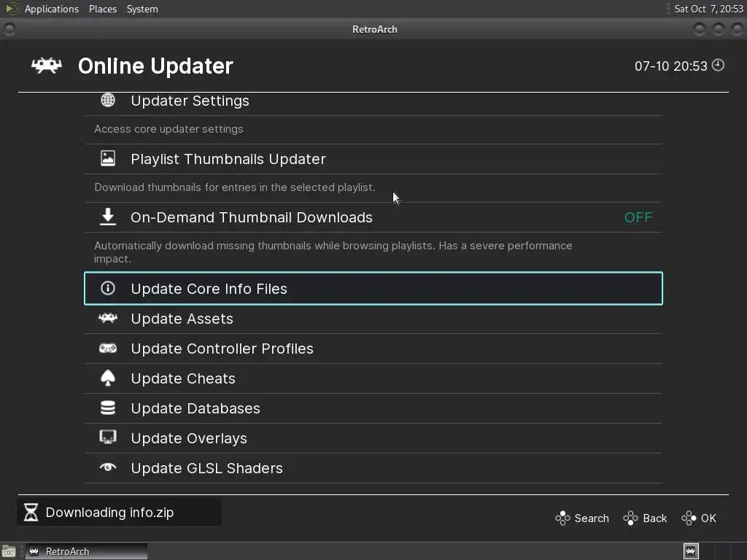Click the spade icon beside Update Cheats

[x=108, y=378]
